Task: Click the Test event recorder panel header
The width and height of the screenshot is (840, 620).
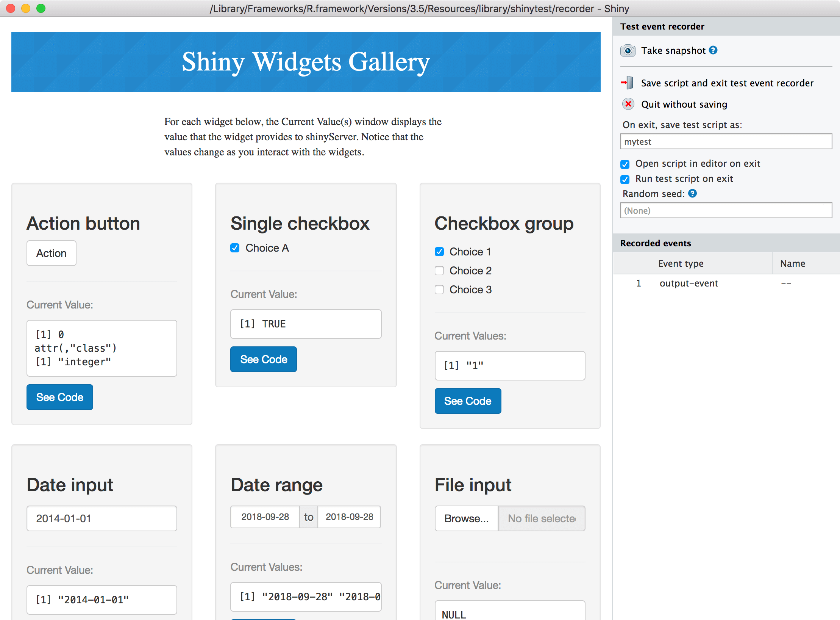Action: pyautogui.click(x=726, y=27)
